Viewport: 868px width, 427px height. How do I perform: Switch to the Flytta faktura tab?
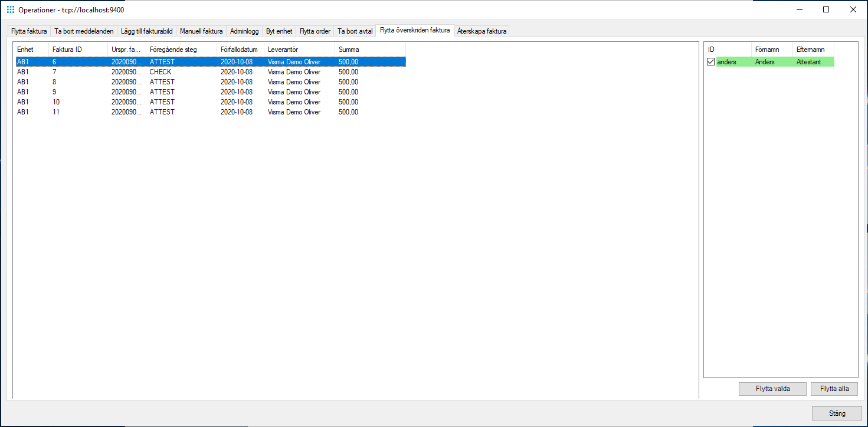28,31
